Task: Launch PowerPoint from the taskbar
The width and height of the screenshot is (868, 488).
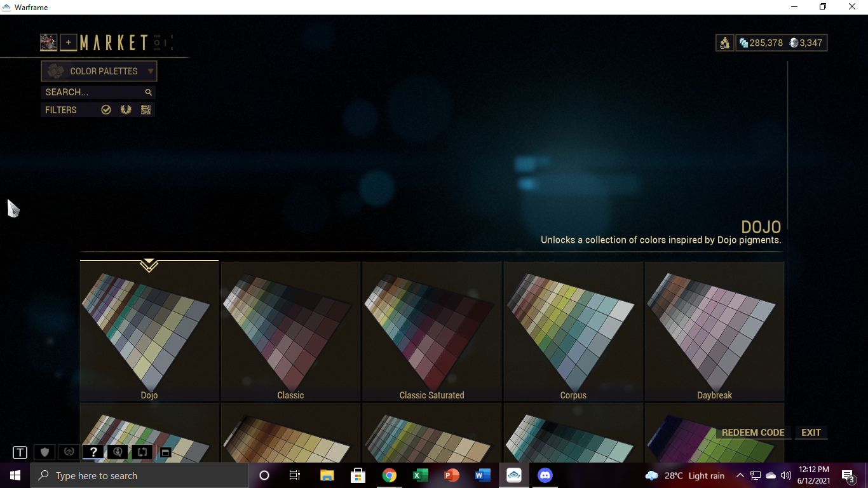Action: [452, 475]
